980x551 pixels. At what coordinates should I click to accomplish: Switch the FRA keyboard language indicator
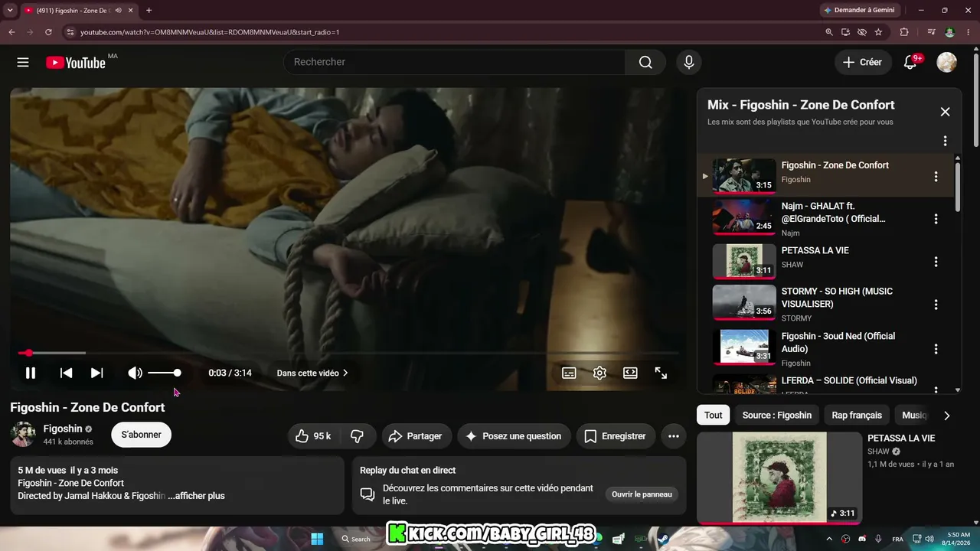tap(898, 539)
